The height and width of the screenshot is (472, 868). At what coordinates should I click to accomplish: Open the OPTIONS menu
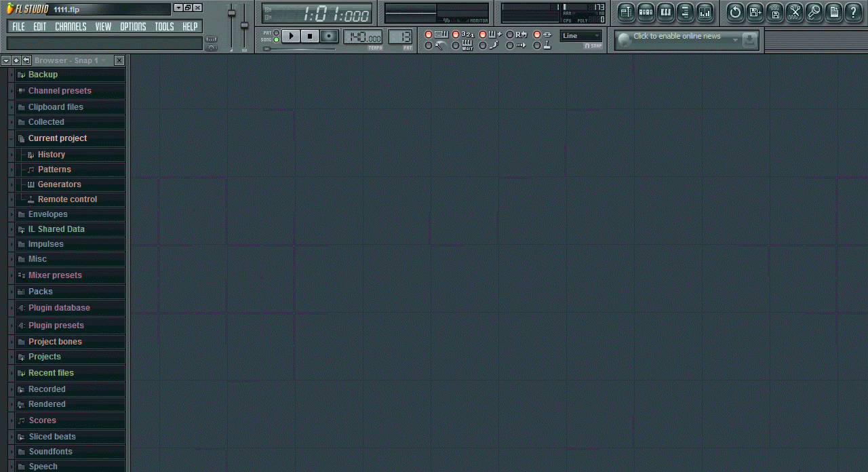(x=133, y=26)
